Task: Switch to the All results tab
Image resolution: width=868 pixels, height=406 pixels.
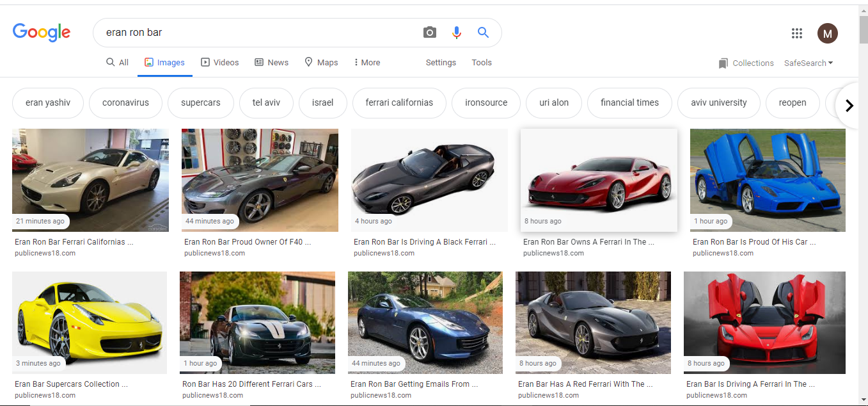Action: coord(117,61)
